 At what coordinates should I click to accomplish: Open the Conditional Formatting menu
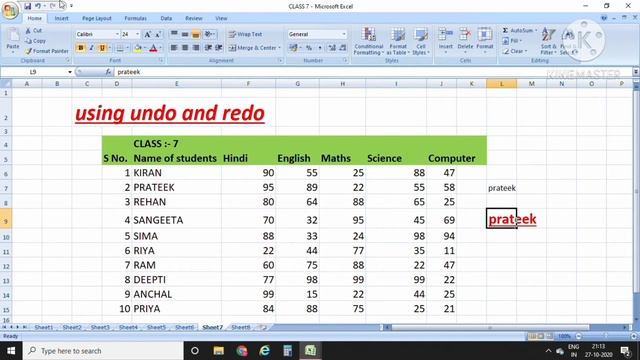[x=368, y=41]
